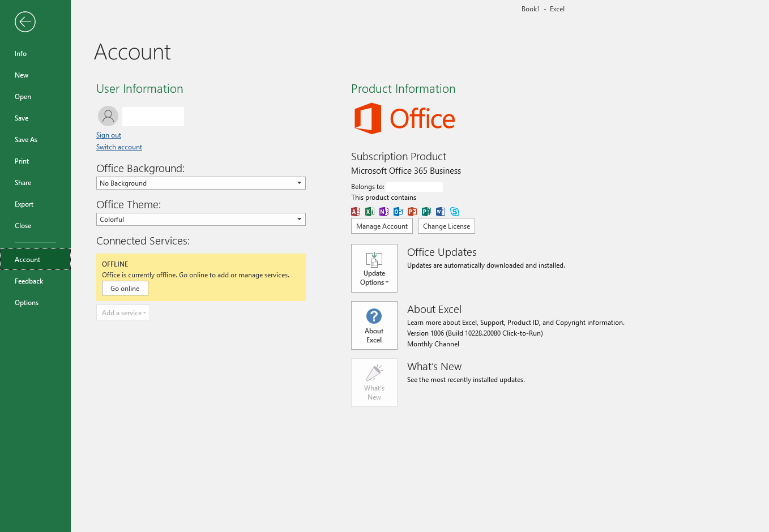Click the Publisher product icon
The image size is (769, 532).
426,212
